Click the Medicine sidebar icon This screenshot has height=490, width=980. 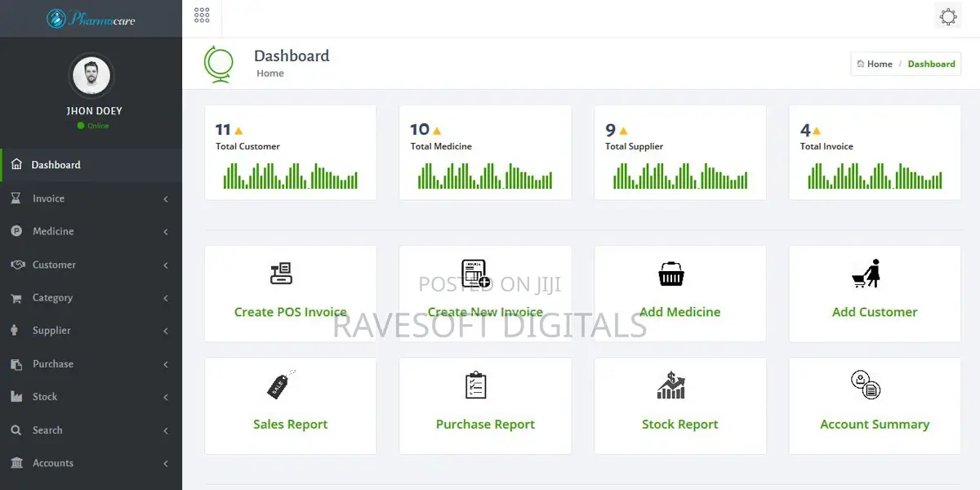pos(16,231)
